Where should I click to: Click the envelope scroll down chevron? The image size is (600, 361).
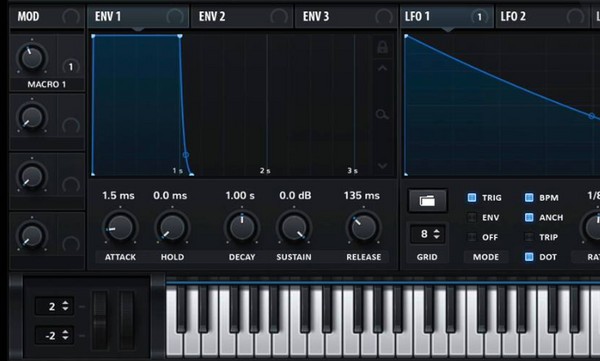click(x=382, y=166)
